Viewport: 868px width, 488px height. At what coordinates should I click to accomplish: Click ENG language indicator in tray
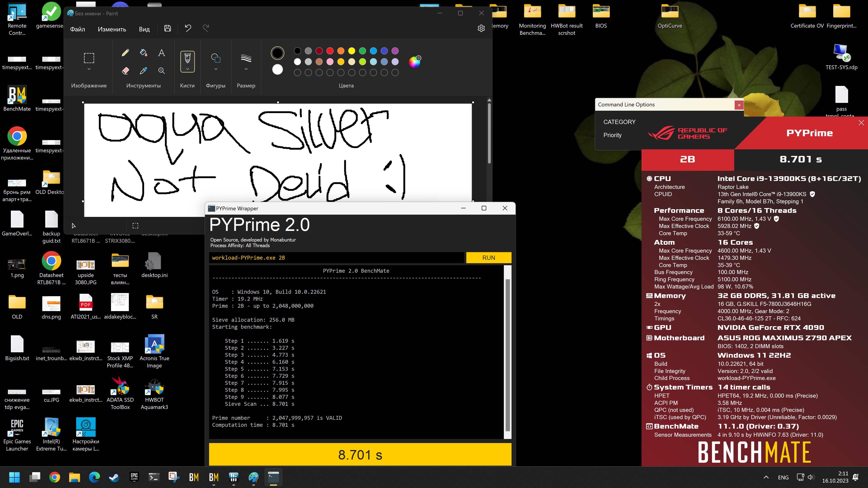[783, 478]
